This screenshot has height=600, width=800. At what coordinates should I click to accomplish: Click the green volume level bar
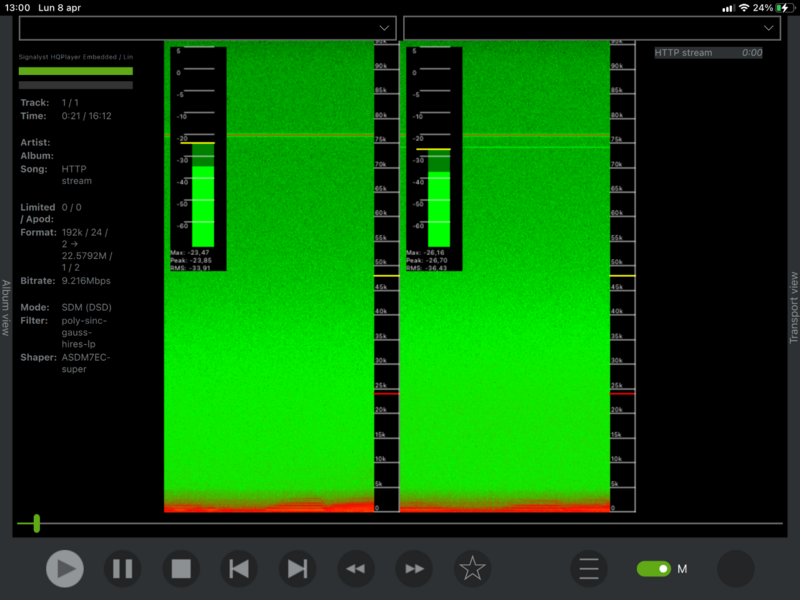point(76,71)
